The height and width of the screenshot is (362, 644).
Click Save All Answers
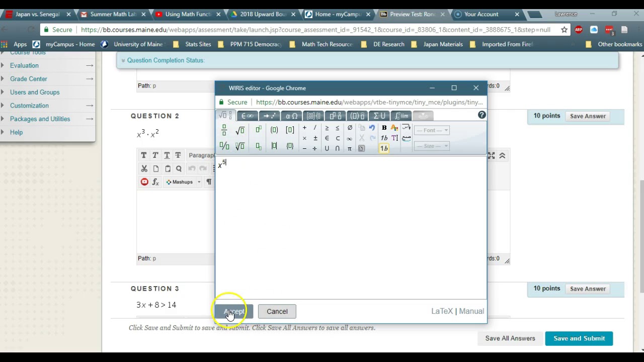click(x=510, y=338)
